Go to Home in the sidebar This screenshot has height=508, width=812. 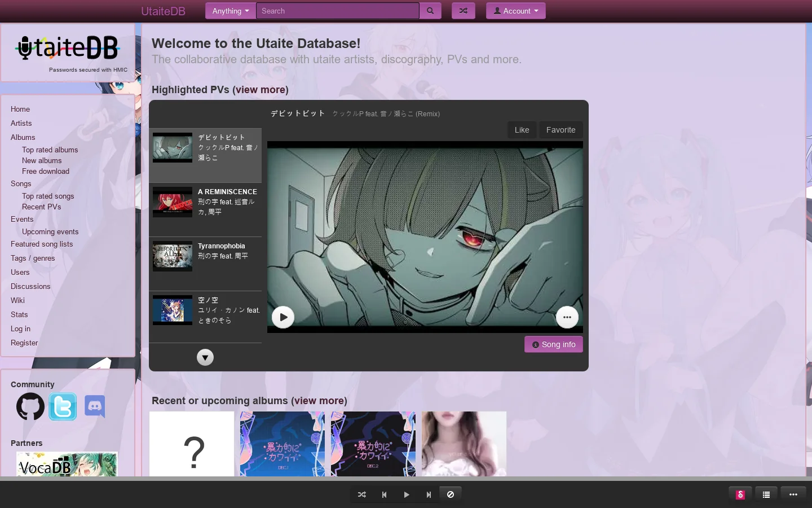coord(20,109)
